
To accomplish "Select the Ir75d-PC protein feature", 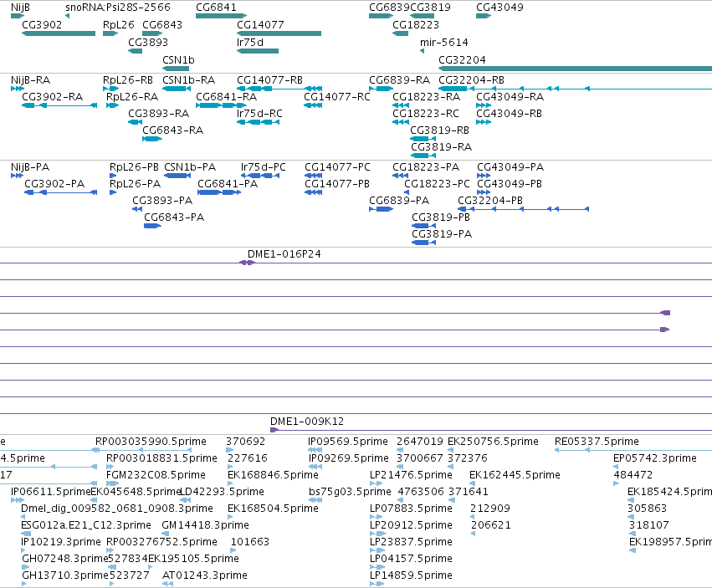I will tap(259, 176).
